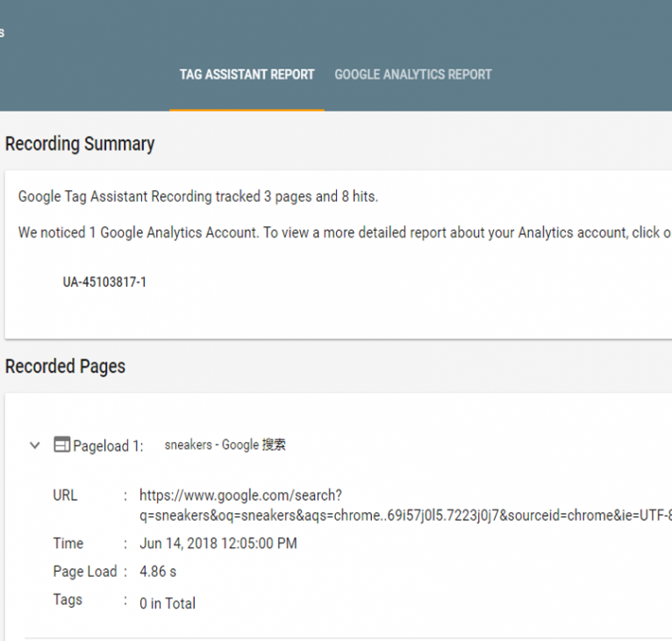The width and height of the screenshot is (672, 641).
Task: Click the 4.86 s page load value
Action: 158,572
